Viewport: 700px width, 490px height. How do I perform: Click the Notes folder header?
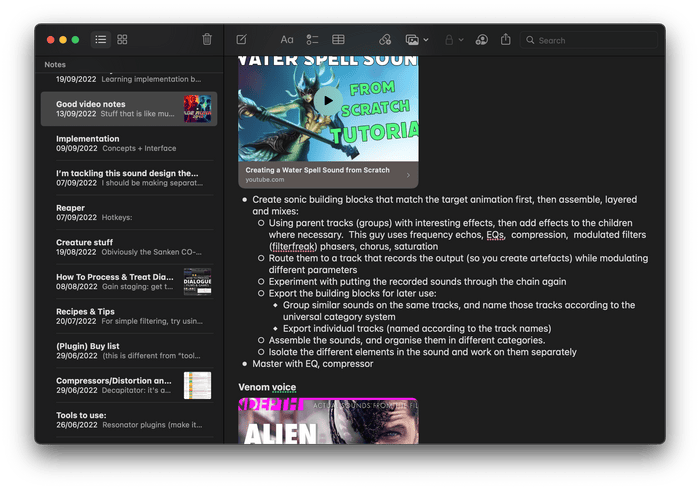tap(55, 65)
